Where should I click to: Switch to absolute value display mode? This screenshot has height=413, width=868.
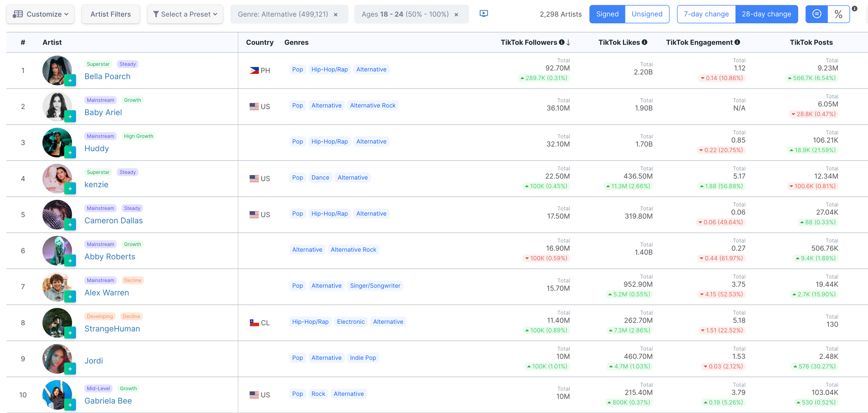[817, 14]
